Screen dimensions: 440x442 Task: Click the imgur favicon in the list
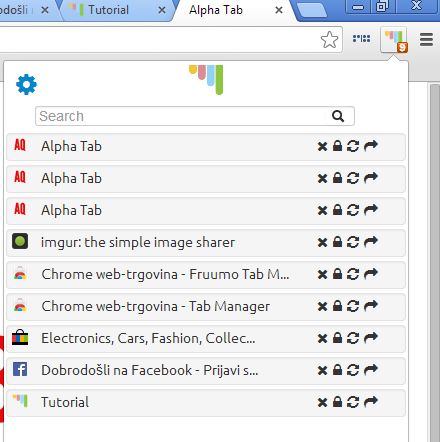click(x=20, y=241)
